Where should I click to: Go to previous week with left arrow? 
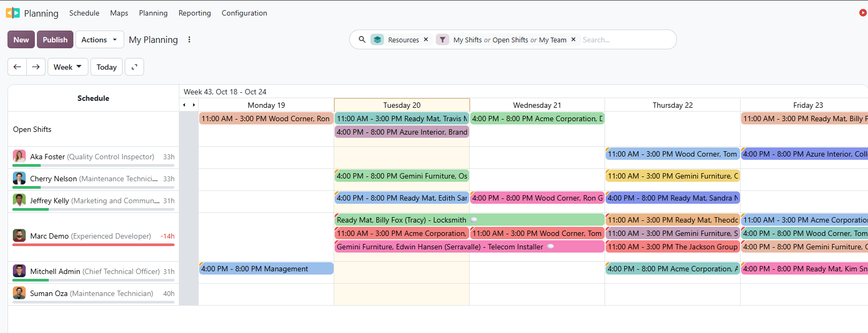click(x=17, y=67)
